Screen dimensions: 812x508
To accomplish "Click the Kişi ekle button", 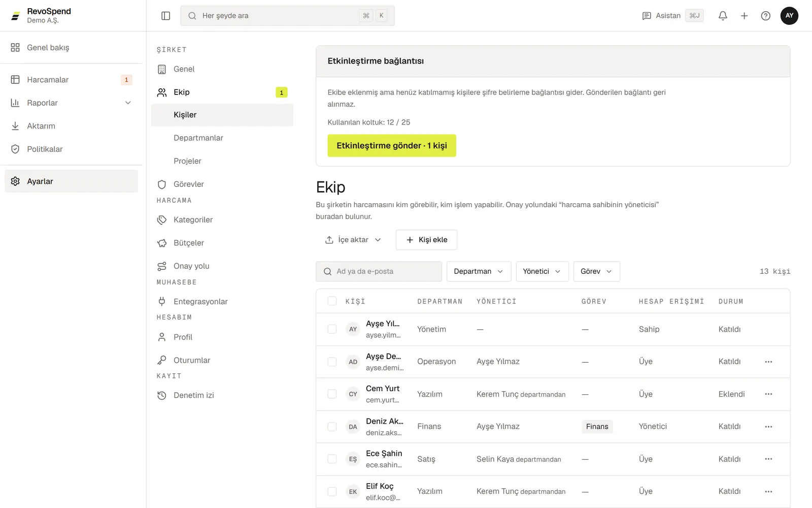I will pos(426,240).
